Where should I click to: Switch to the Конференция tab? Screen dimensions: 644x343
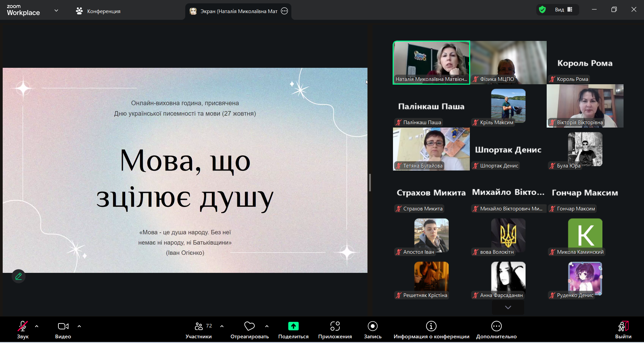coord(98,11)
